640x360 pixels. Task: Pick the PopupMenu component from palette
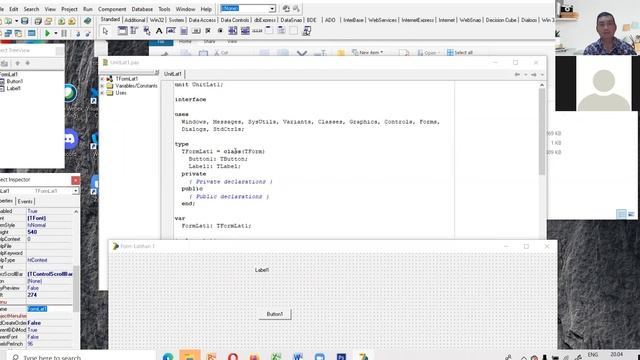pos(147,31)
